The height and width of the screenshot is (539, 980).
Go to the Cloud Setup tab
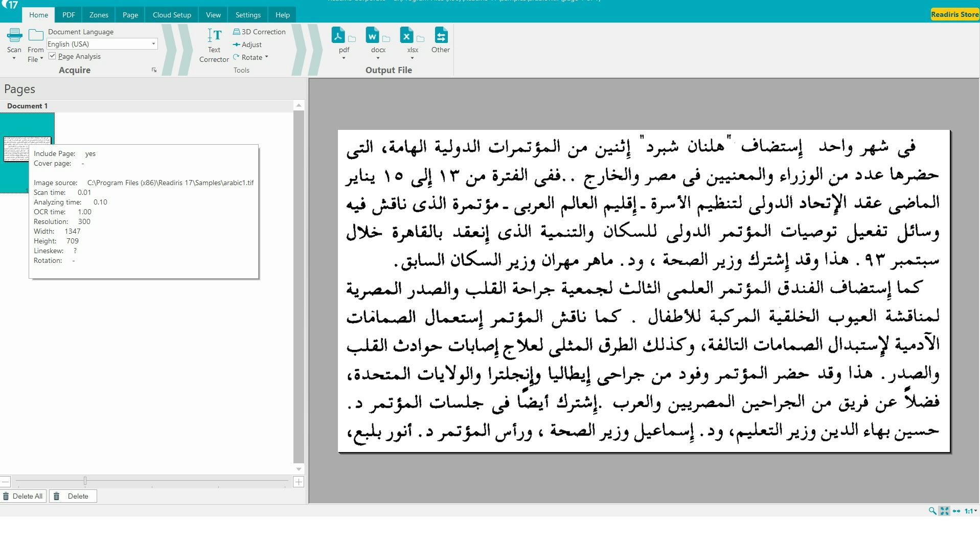(172, 15)
